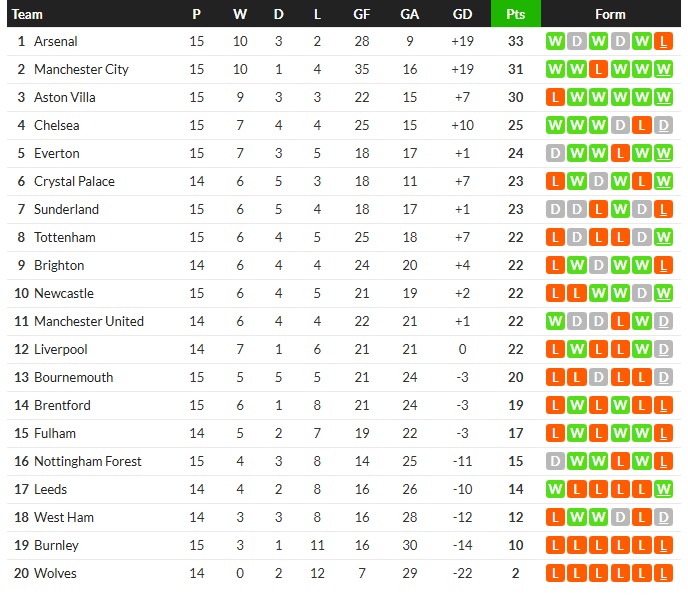The height and width of the screenshot is (596, 688).
Task: Select Aston Villa's loss badge in Form
Action: point(554,98)
